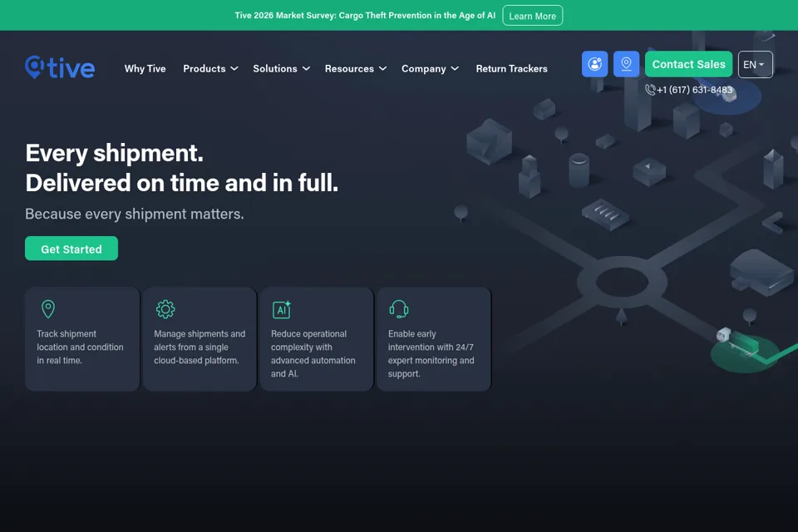Expand the Company dropdown menu
Screen dimensions: 798x532
point(430,69)
